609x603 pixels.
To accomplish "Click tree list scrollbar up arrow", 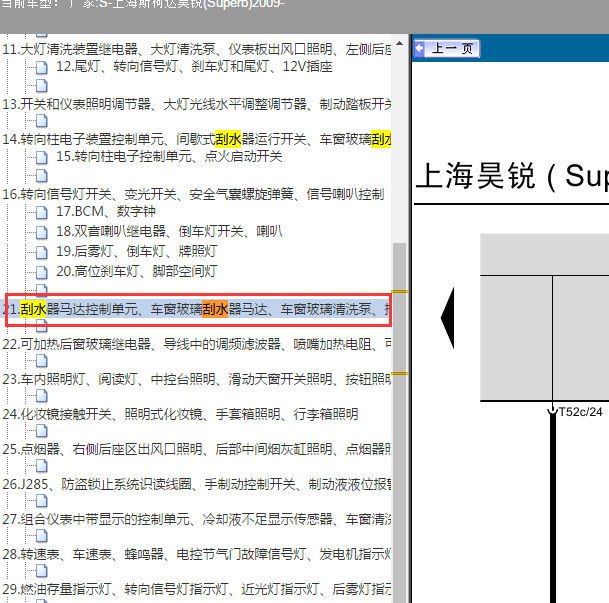I will 399,43.
